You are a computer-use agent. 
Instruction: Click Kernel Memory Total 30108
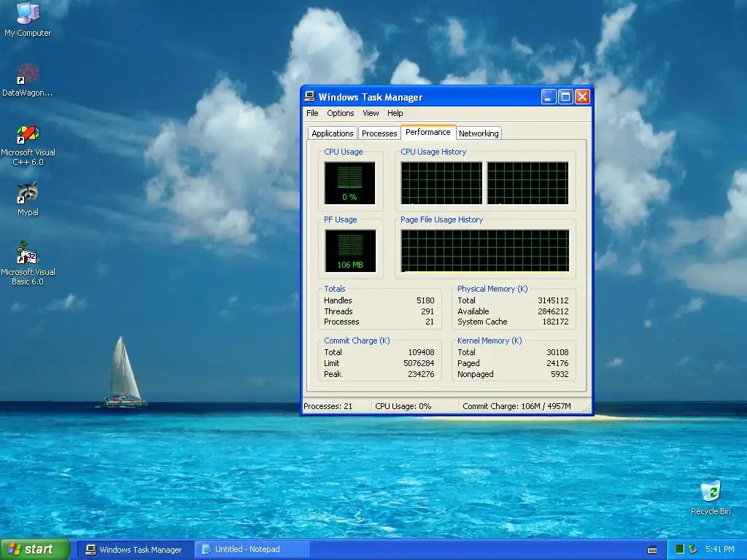(x=557, y=352)
